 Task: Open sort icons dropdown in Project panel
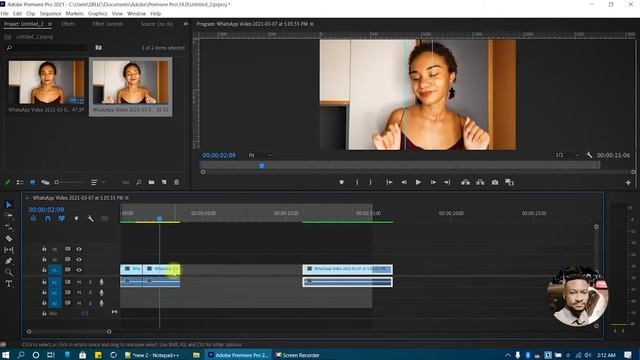coord(97,182)
